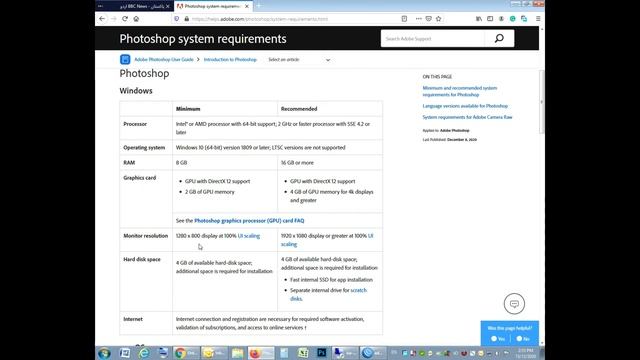Click the padlock site security icon
Image resolution: width=640 pixels, height=360 pixels.
[187, 19]
